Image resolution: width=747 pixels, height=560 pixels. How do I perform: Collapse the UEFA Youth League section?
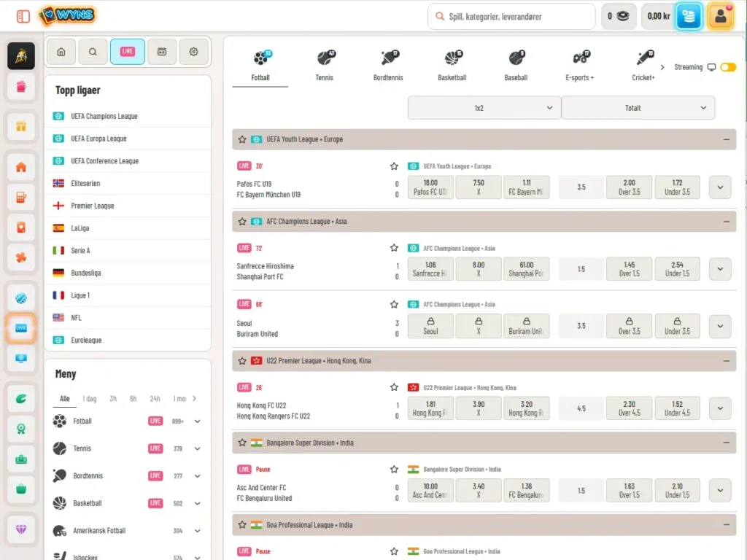[x=726, y=139]
